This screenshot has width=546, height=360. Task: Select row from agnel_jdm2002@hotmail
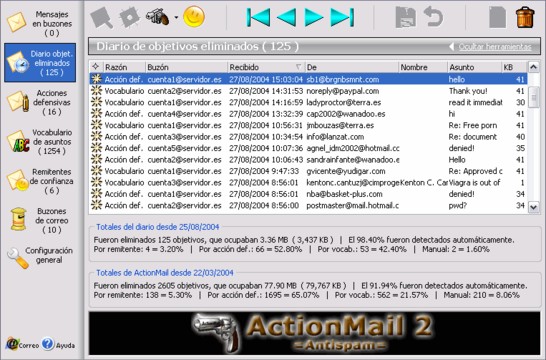[309, 148]
